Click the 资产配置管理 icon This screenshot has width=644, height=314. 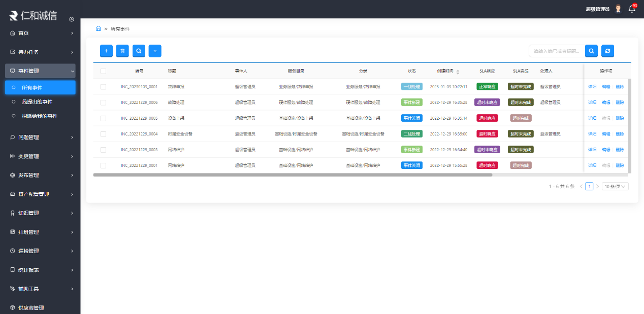13,194
